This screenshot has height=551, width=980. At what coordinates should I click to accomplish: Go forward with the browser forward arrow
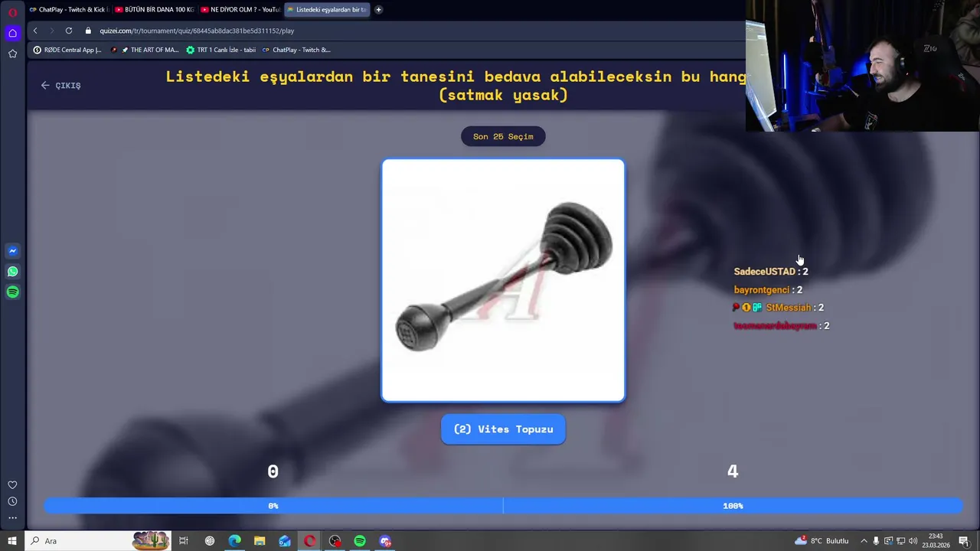click(52, 31)
